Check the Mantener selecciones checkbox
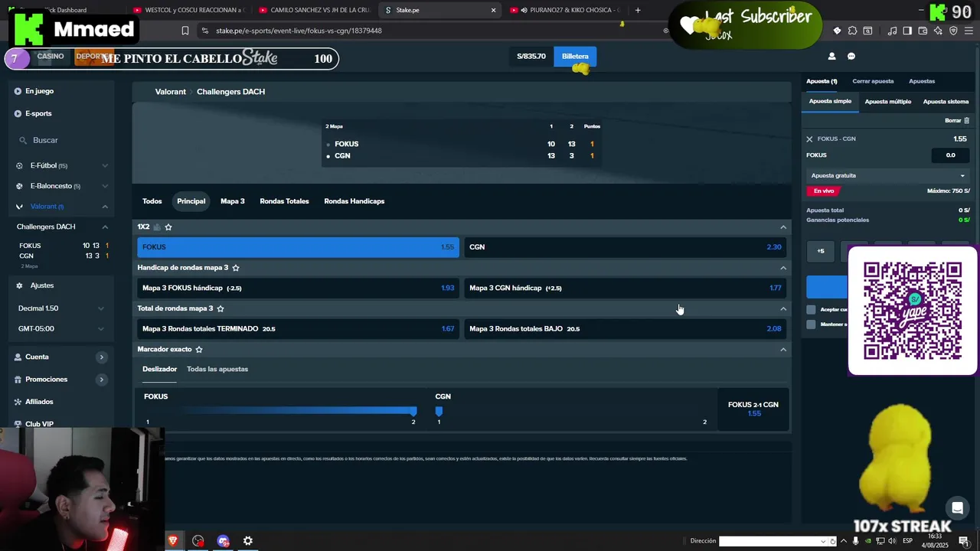 pyautogui.click(x=811, y=324)
